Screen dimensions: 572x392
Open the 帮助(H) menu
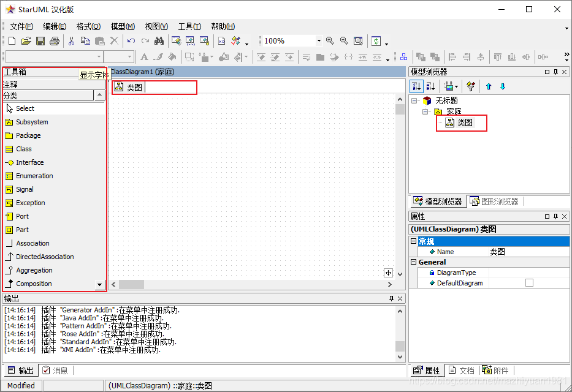coord(223,26)
